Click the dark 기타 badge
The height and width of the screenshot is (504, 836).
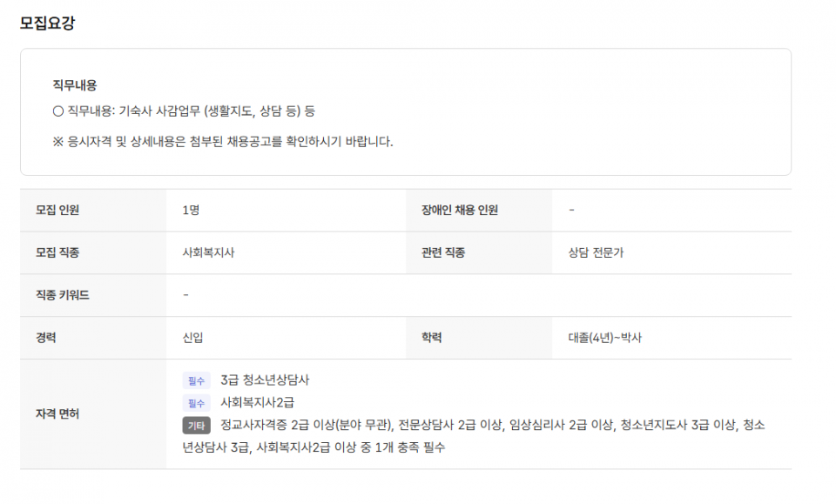point(196,426)
